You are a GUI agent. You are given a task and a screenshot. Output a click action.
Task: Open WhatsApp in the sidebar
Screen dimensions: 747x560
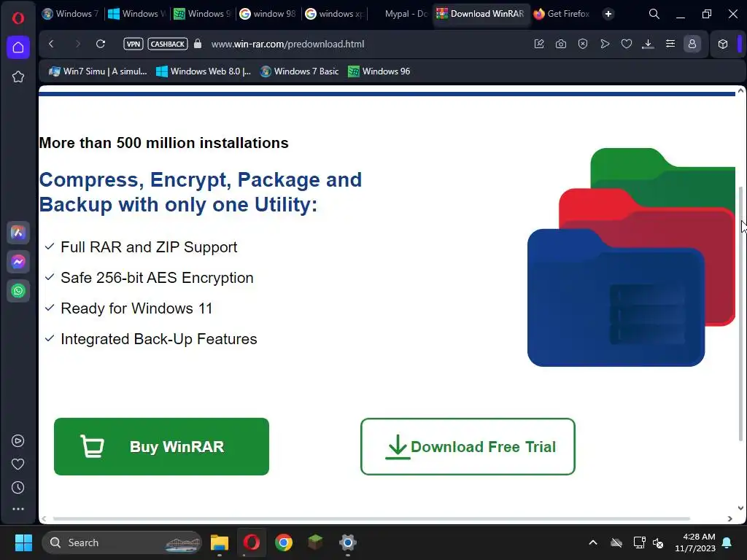pos(18,291)
